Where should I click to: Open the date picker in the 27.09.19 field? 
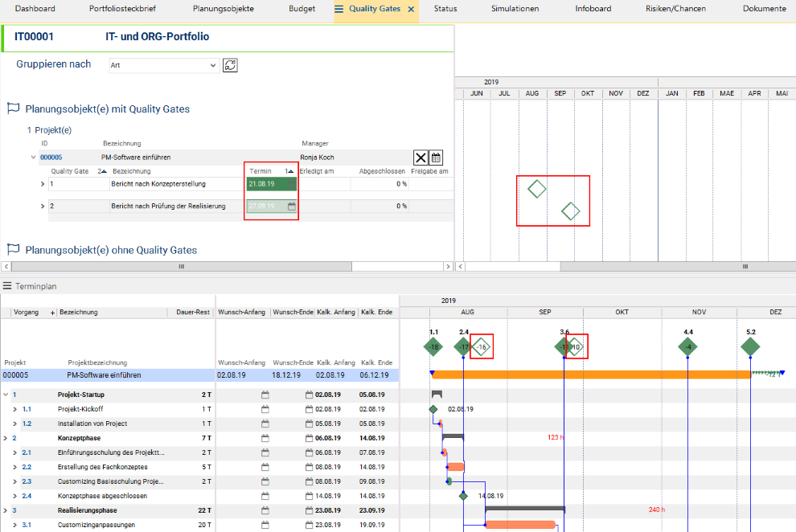292,207
